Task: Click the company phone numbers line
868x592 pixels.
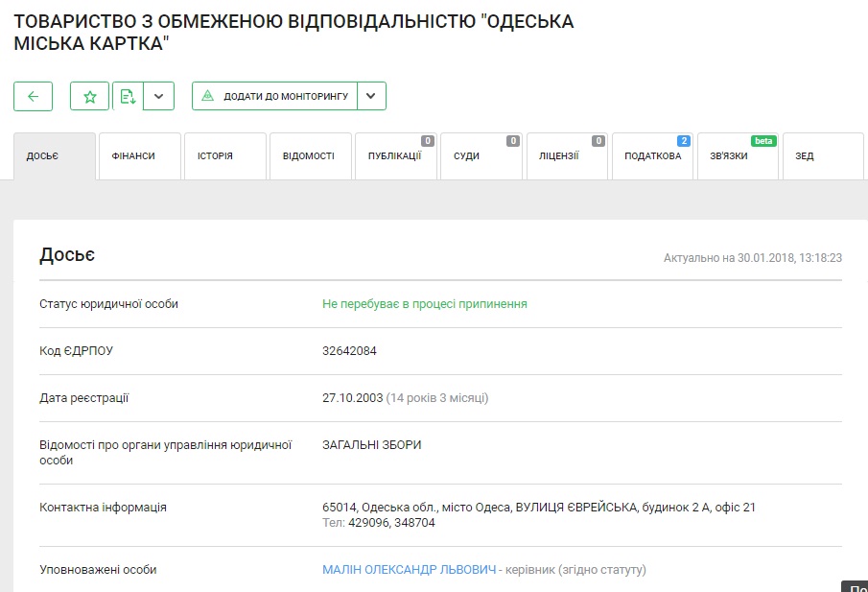Action: pyautogui.click(x=379, y=523)
